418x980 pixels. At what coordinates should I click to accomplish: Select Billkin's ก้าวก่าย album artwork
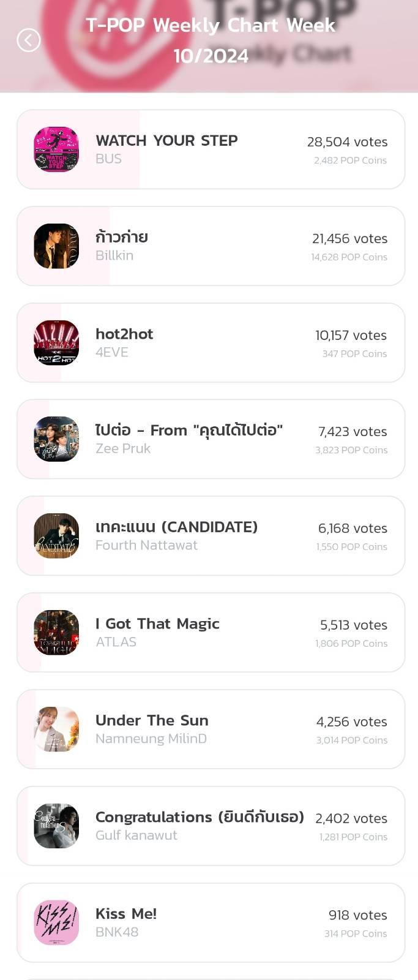pyautogui.click(x=56, y=246)
